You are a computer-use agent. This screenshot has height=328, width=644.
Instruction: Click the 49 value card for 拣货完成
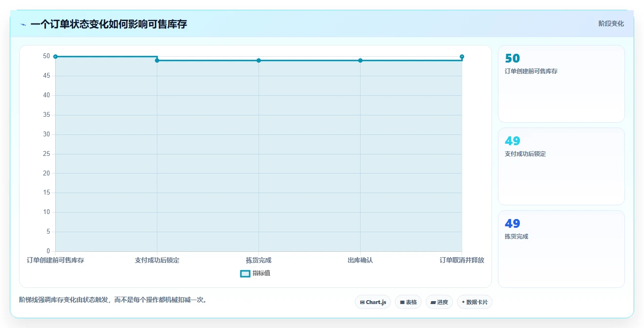(x=561, y=249)
